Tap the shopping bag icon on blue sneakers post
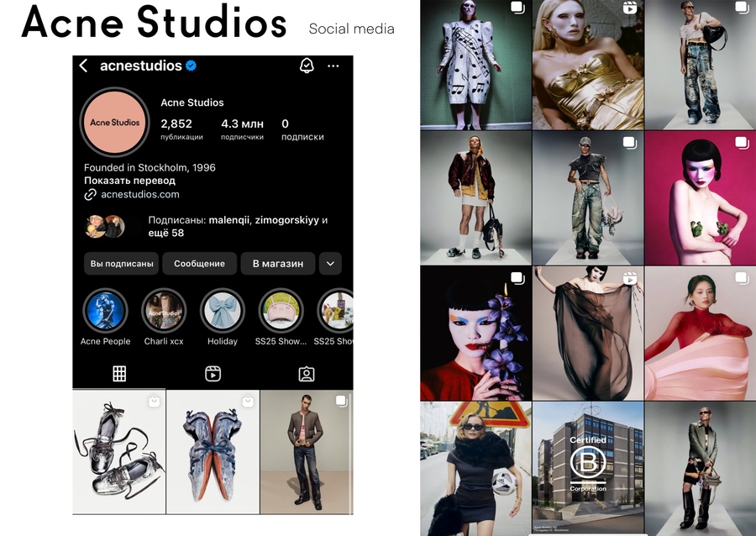Viewport: 756px width, 536px height. click(x=247, y=401)
